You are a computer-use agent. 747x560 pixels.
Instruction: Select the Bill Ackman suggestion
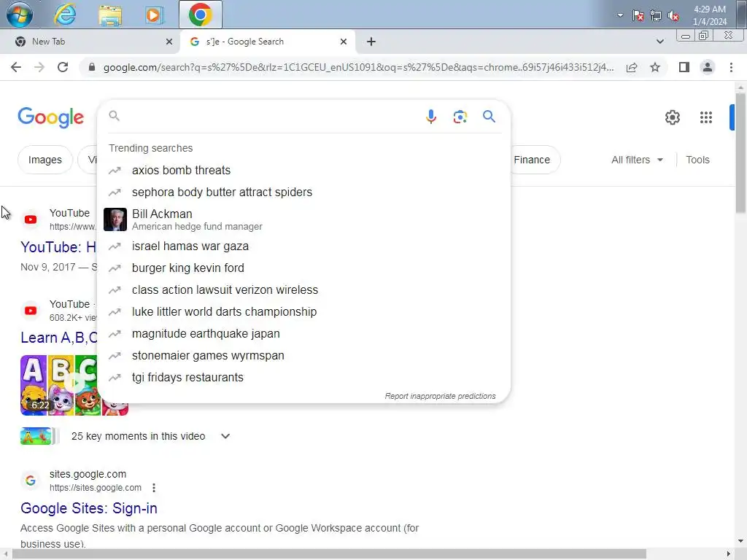(303, 219)
